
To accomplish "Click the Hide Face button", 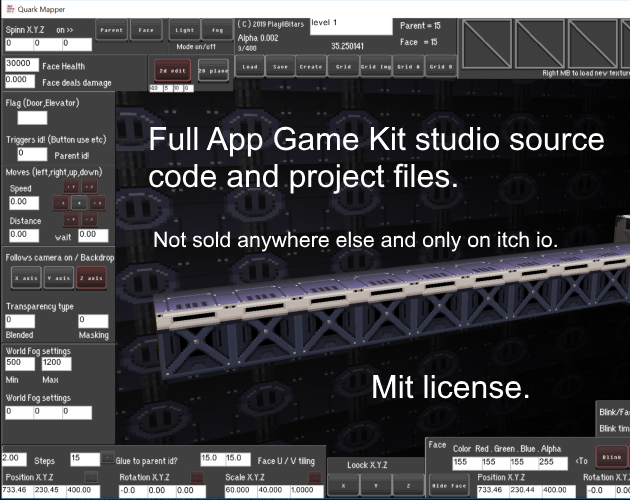I will pyautogui.click(x=449, y=485).
